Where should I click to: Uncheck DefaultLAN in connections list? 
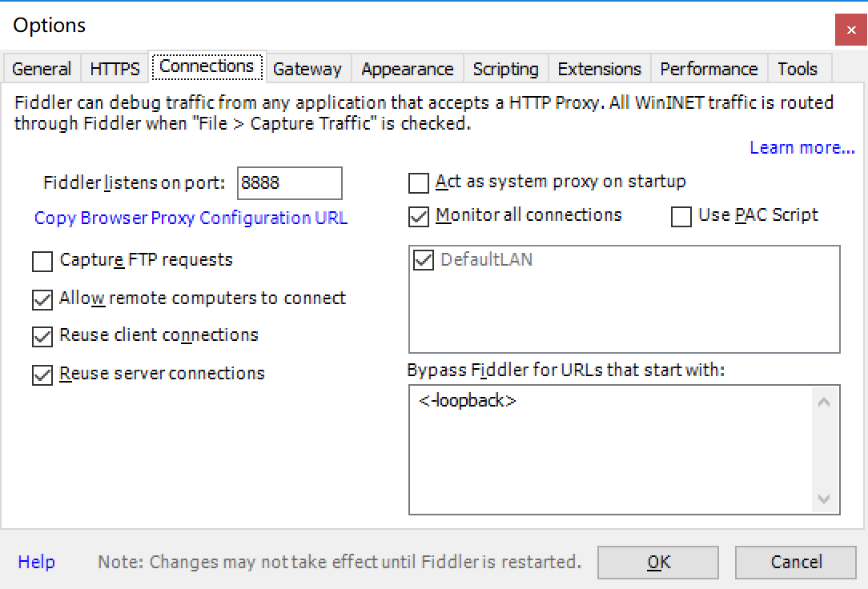[424, 260]
